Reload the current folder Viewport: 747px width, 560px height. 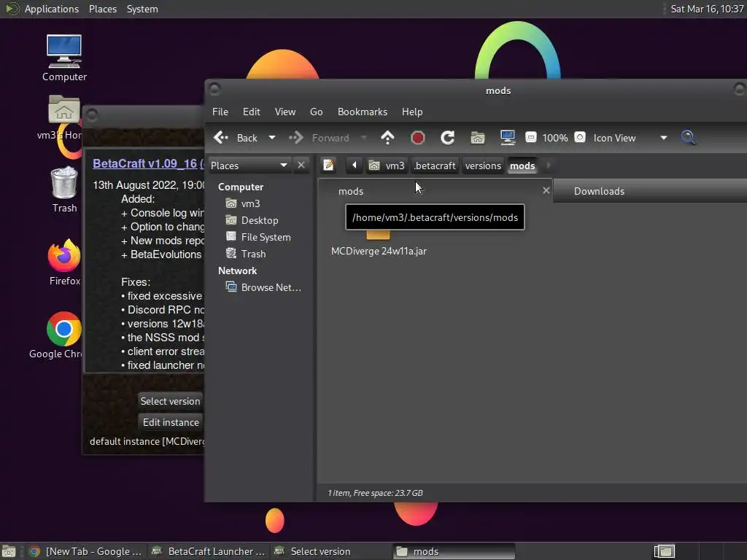click(447, 138)
